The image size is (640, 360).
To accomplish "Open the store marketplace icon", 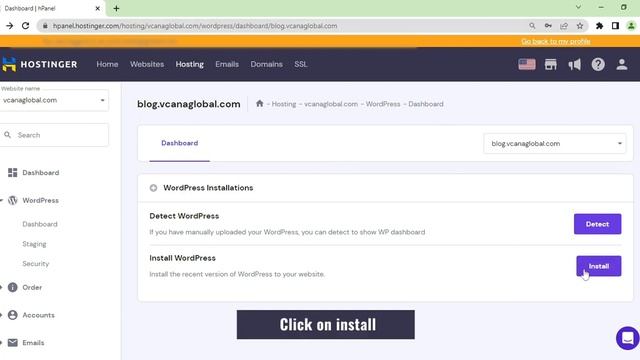I will coord(551,64).
